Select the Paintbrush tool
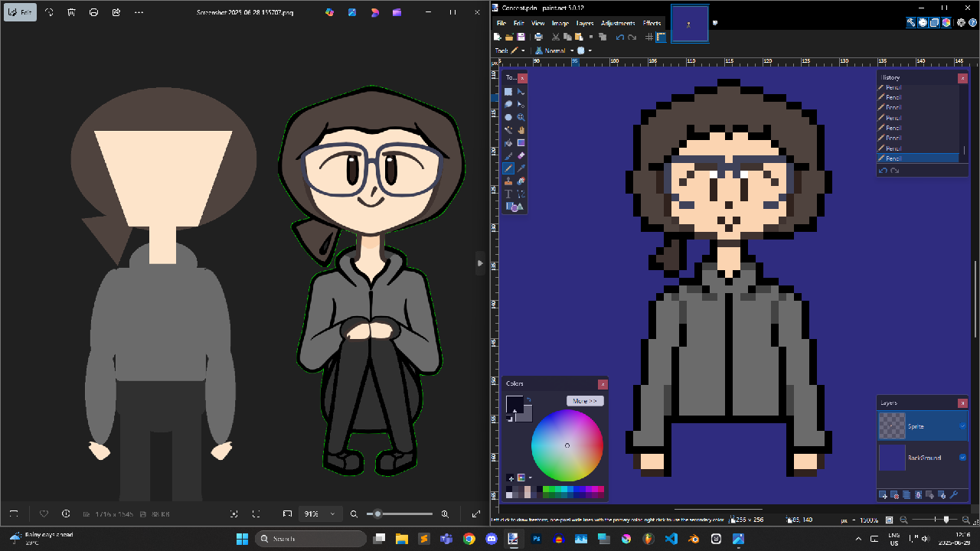The width and height of the screenshot is (980, 551). (x=508, y=155)
